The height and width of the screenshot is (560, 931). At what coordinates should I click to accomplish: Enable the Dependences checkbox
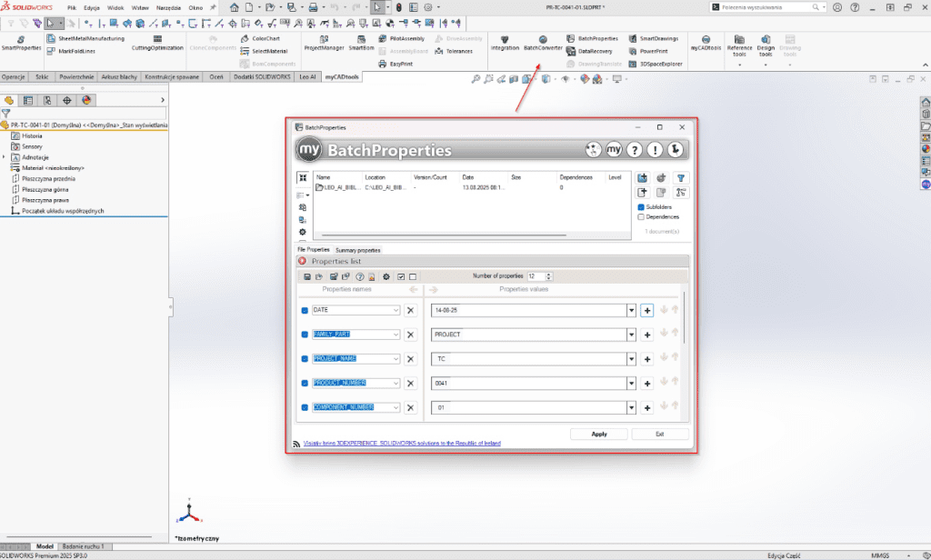[641, 216]
